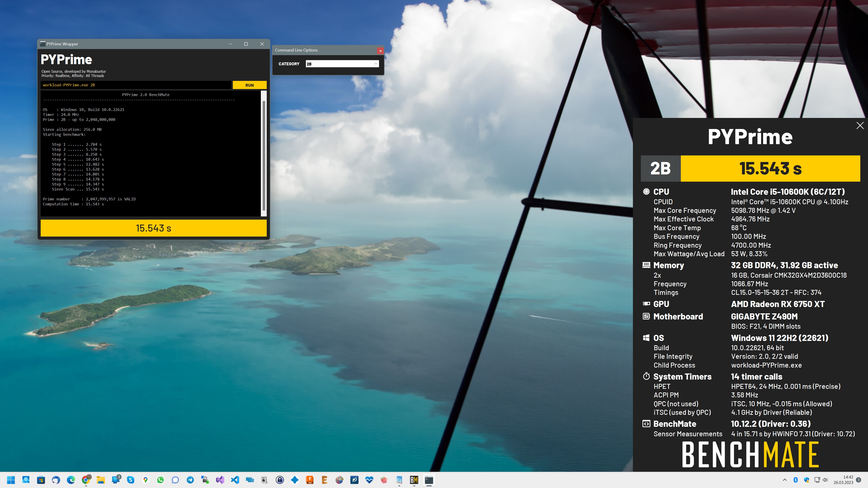Open the padlock KeePassXC icon in the taskbar
The width and height of the screenshot is (868, 488).
[280, 480]
